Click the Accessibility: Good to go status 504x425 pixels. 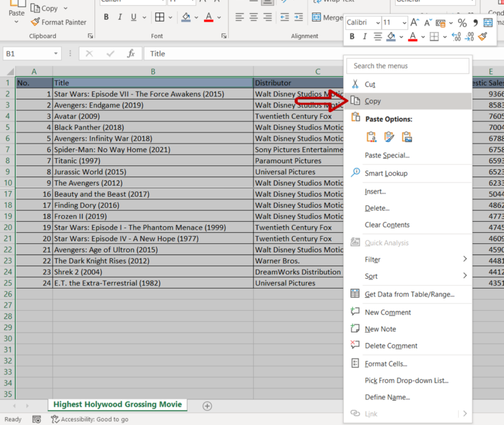[x=90, y=419]
